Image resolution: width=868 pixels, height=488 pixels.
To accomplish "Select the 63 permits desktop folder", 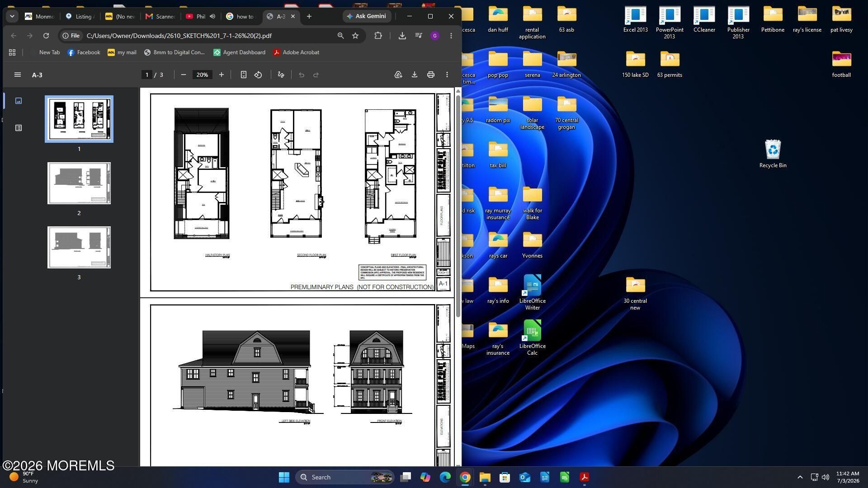I will point(670,64).
